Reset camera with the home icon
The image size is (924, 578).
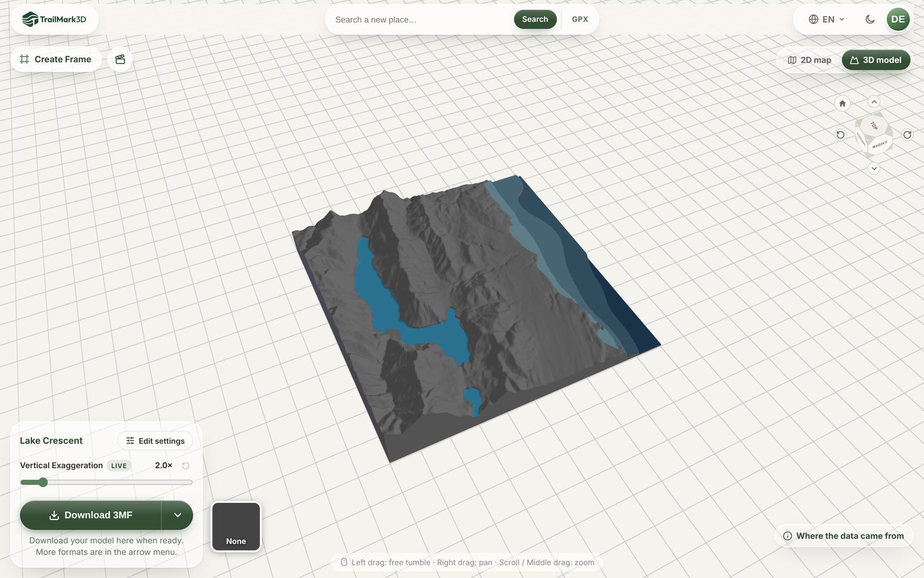click(x=843, y=103)
